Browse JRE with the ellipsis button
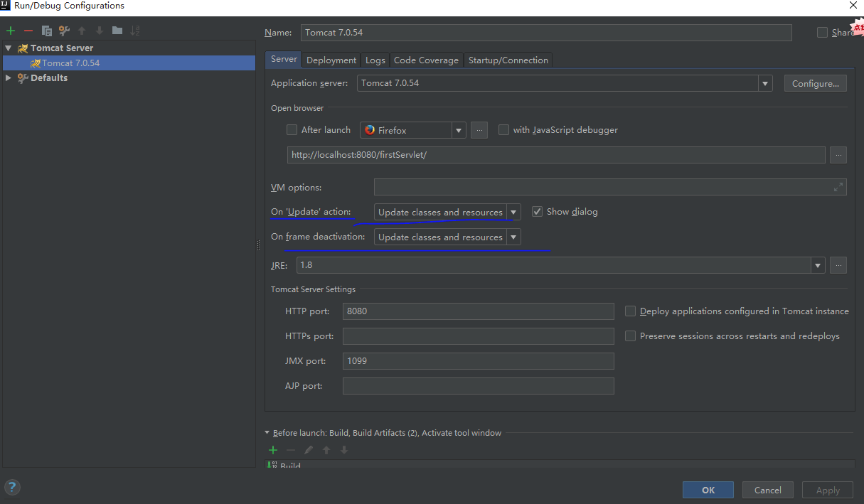The width and height of the screenshot is (864, 504). pos(838,265)
